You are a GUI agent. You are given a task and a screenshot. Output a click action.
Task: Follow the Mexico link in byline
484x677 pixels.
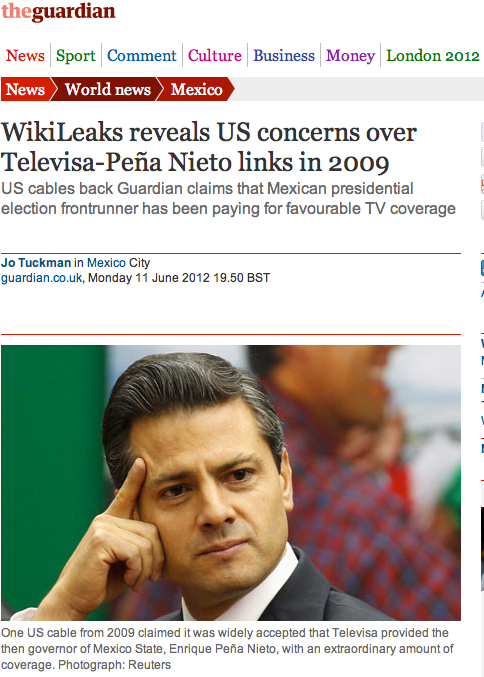pos(106,263)
